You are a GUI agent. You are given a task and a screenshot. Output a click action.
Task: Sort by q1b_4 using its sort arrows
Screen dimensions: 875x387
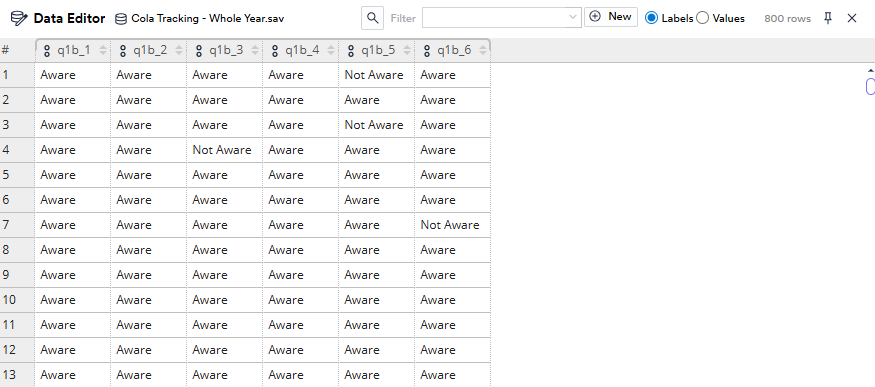(x=330, y=51)
